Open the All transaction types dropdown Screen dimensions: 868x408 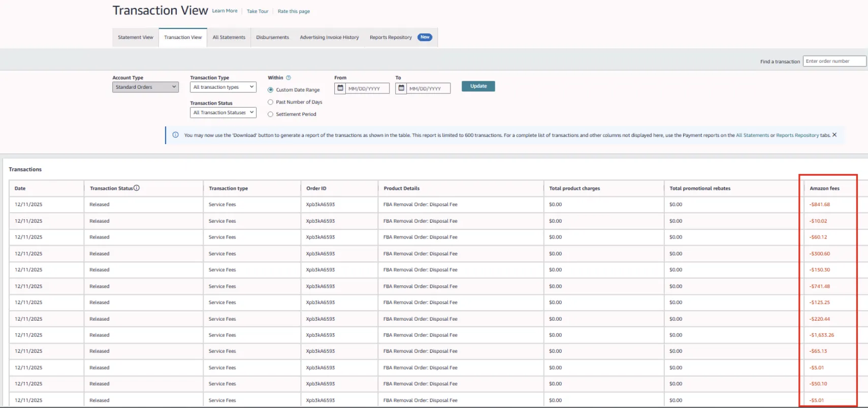coord(223,87)
